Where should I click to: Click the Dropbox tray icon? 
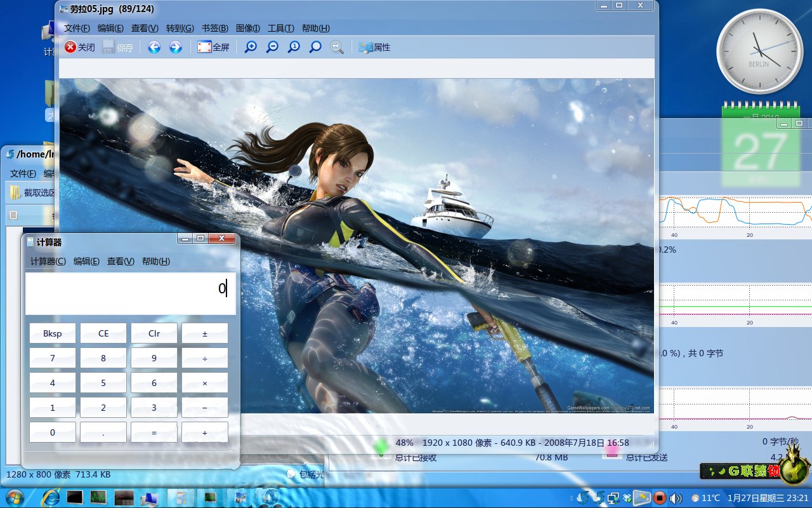[627, 498]
